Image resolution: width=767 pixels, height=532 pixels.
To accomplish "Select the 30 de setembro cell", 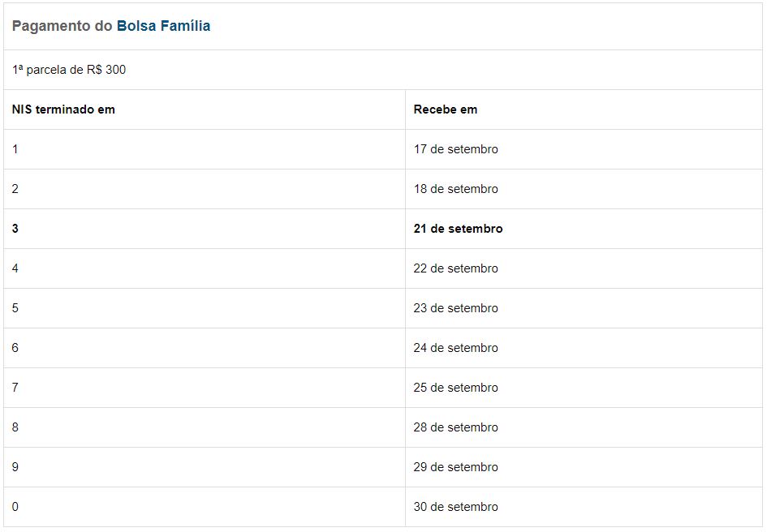I will pyautogui.click(x=584, y=507).
